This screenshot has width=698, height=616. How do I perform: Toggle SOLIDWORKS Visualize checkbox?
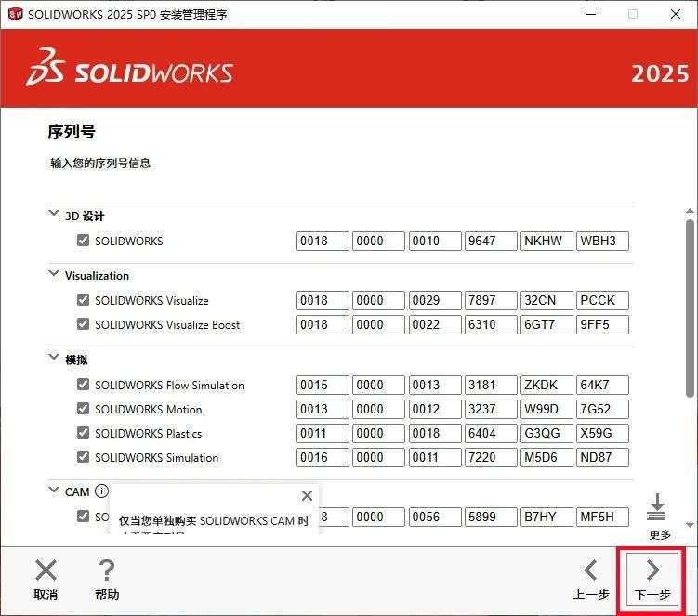click(x=83, y=300)
